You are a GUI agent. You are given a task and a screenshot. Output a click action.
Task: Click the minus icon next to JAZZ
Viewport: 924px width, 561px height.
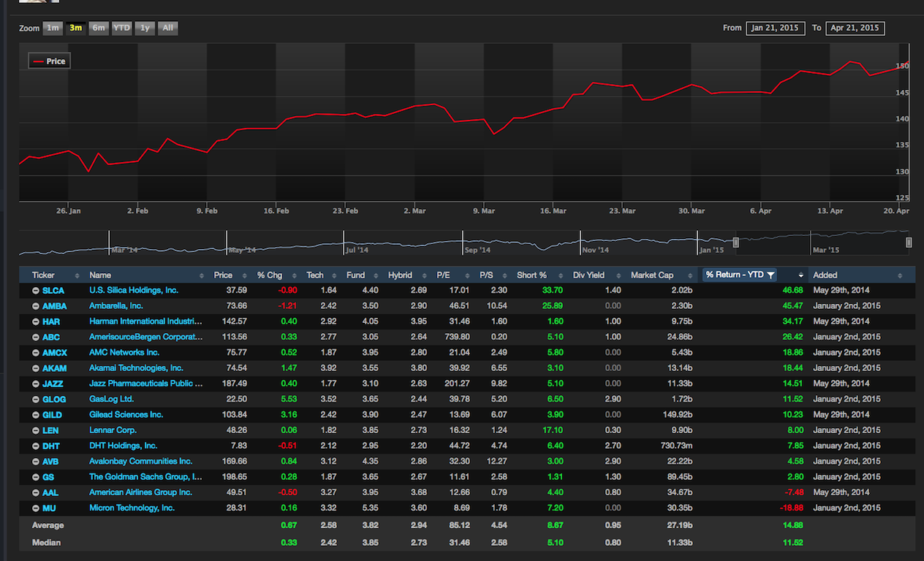pyautogui.click(x=36, y=383)
